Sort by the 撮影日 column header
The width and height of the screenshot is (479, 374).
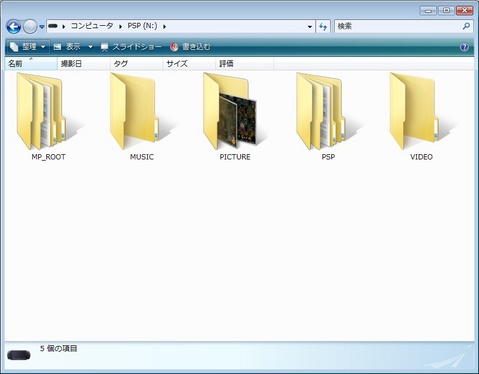pyautogui.click(x=84, y=64)
